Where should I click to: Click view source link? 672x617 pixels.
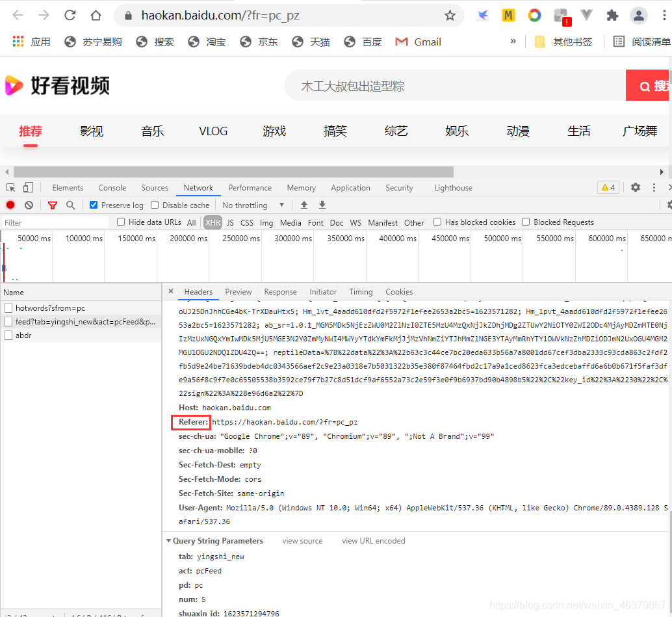tap(303, 541)
